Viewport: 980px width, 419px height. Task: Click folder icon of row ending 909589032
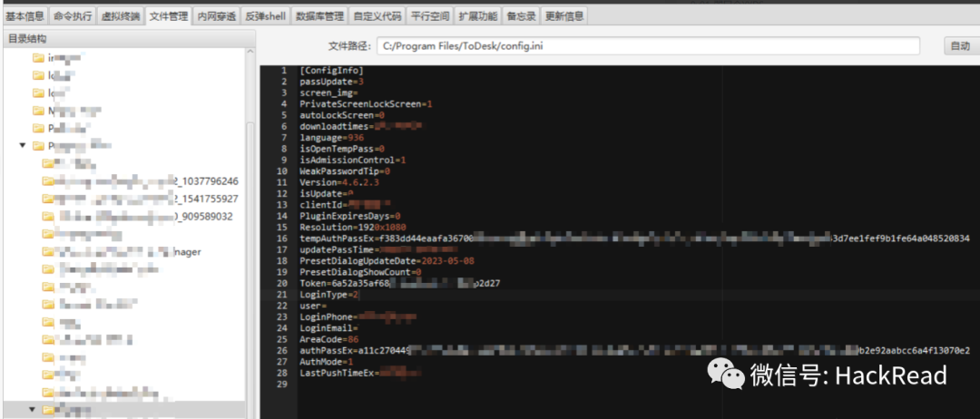[48, 216]
